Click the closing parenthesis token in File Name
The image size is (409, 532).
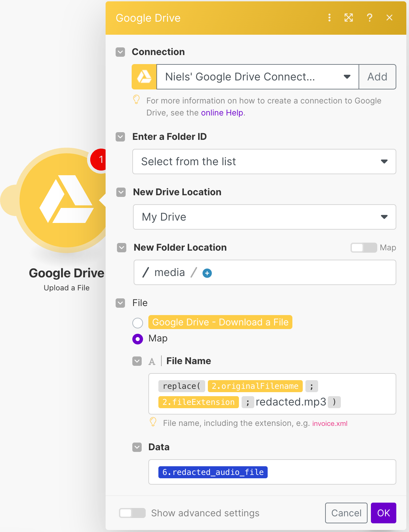tap(334, 402)
